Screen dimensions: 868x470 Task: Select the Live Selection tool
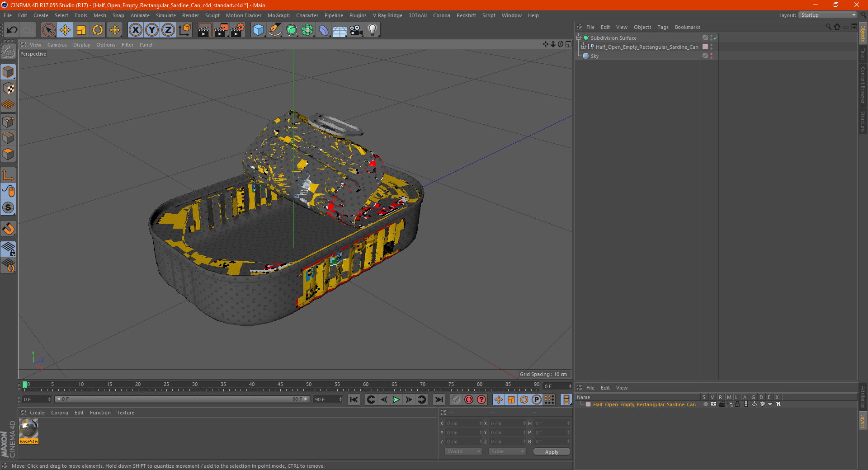pos(48,30)
